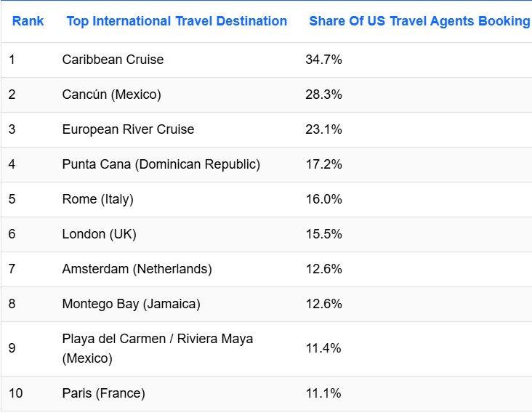The image size is (532, 418).
Task: Select the 17.2% percentage cell
Action: click(x=323, y=164)
